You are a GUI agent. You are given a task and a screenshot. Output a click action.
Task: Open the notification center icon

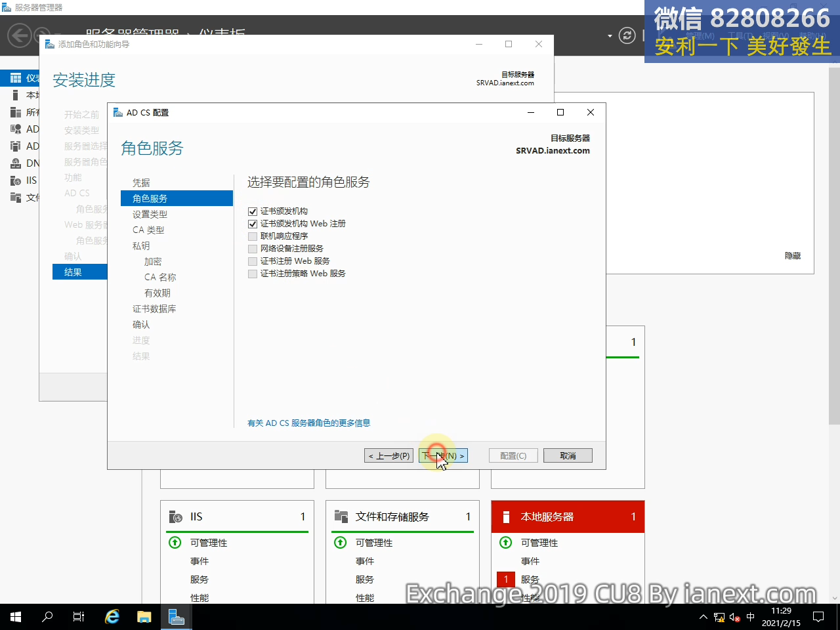tap(818, 617)
